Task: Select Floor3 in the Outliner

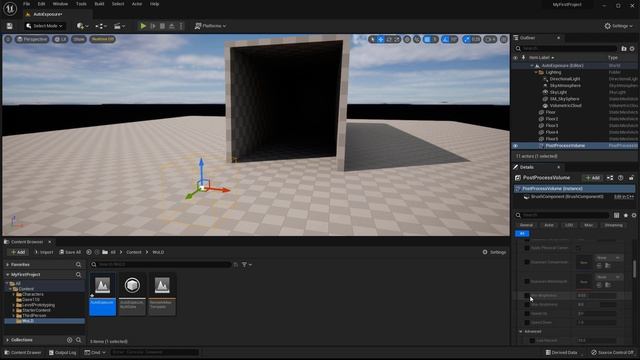Action: point(552,125)
